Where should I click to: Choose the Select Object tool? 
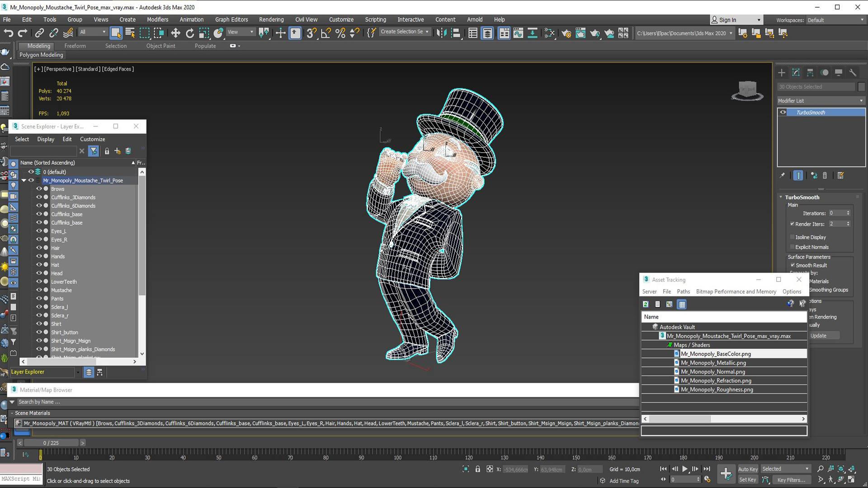pyautogui.click(x=116, y=33)
